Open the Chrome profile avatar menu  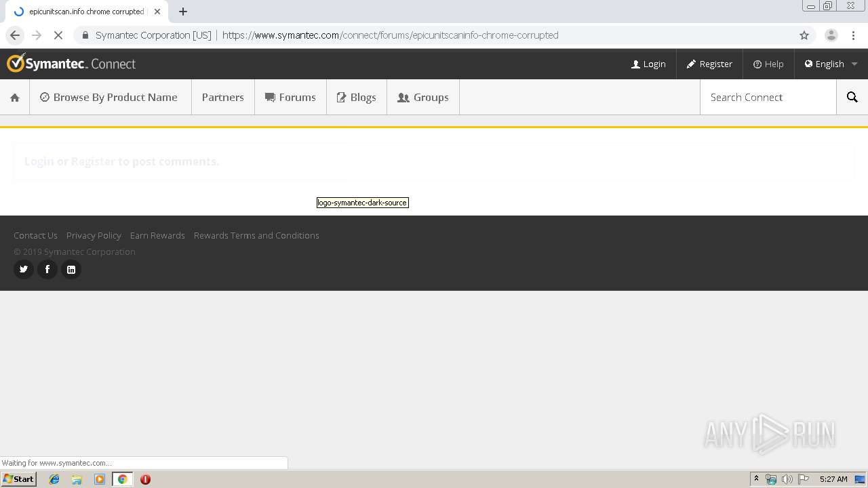(831, 35)
